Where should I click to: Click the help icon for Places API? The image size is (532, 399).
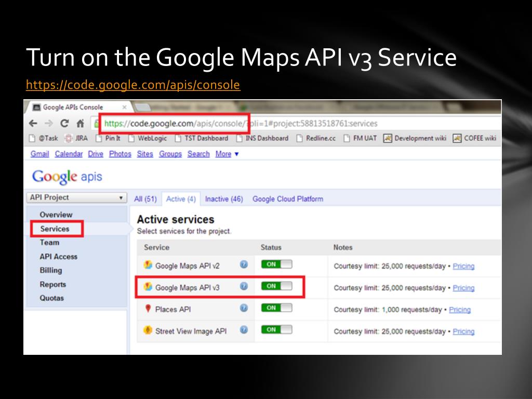tap(244, 308)
